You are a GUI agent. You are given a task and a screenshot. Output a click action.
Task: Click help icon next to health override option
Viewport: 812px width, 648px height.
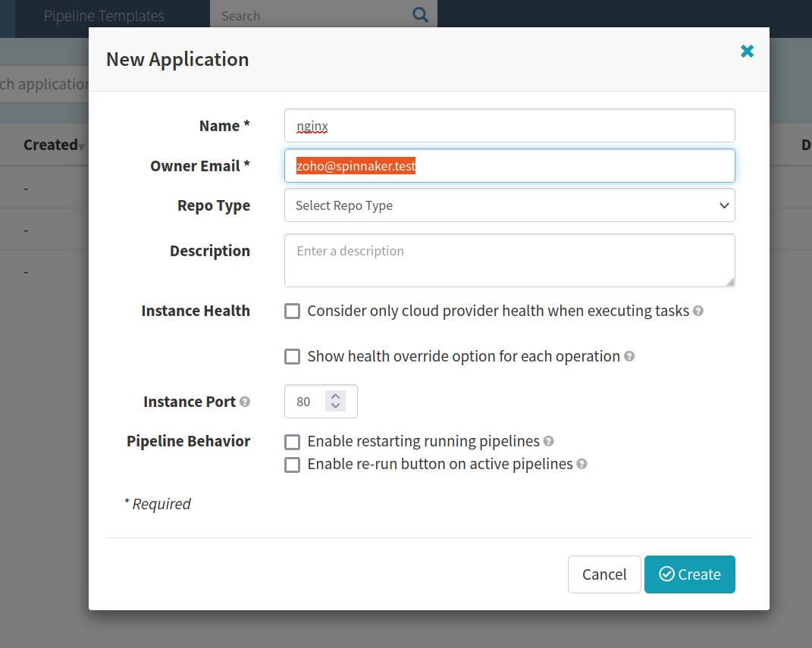tap(629, 356)
